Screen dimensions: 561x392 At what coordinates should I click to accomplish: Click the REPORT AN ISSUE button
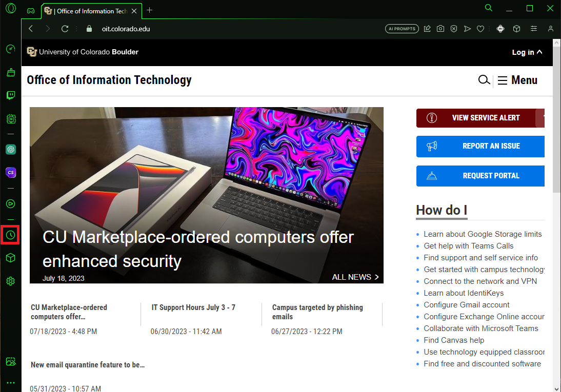(x=480, y=146)
